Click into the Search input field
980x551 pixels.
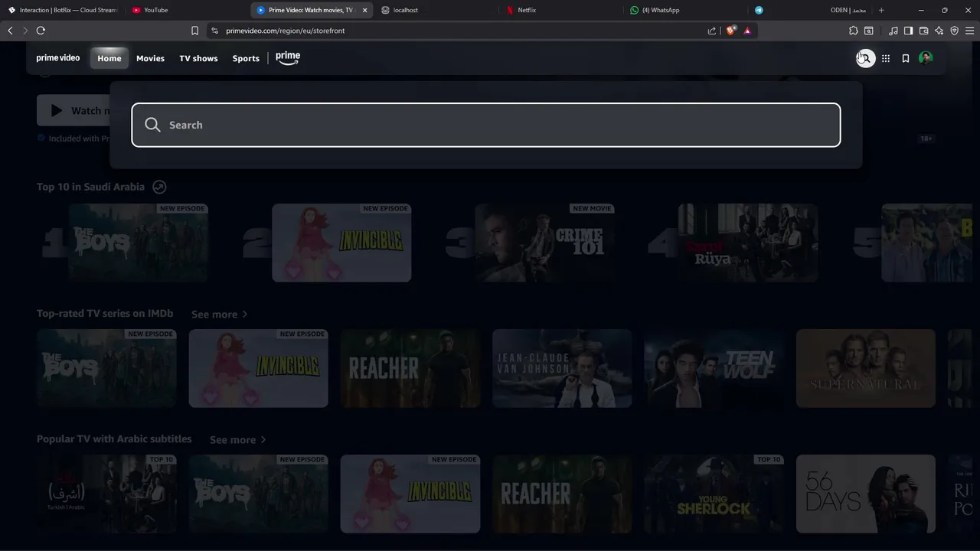(x=486, y=125)
